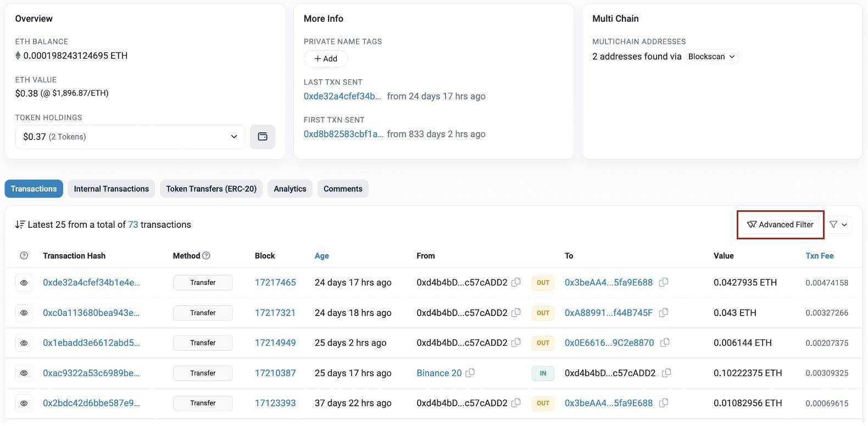The image size is (868, 426).
Task: Click the sort icon beside Latest 25
Action: (x=20, y=225)
